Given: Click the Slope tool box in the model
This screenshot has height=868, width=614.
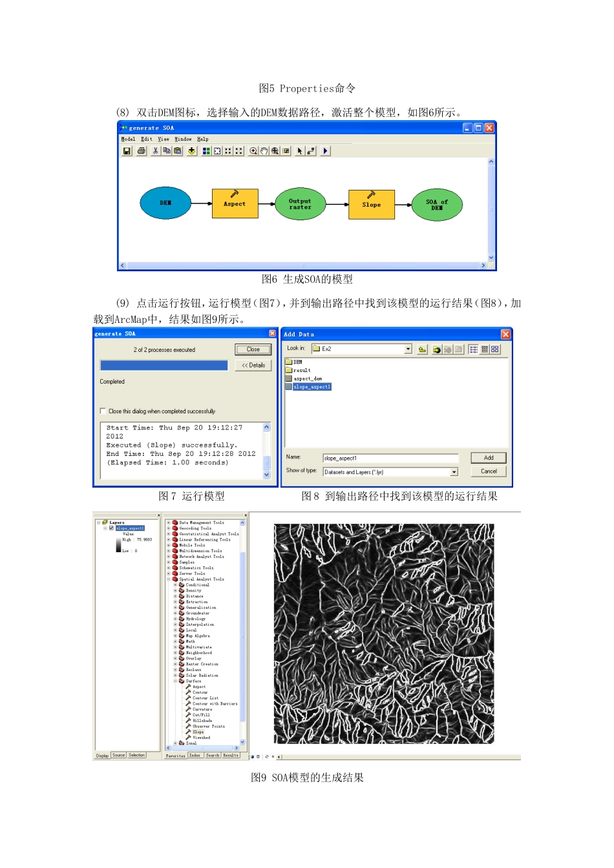Looking at the screenshot, I should 372,204.
